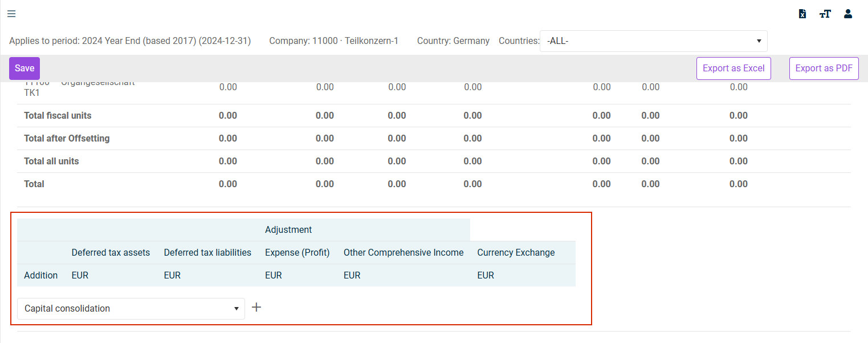Click the 'Total after Offsetting' row label
Viewport: 868px width, 343px height.
[x=67, y=138]
